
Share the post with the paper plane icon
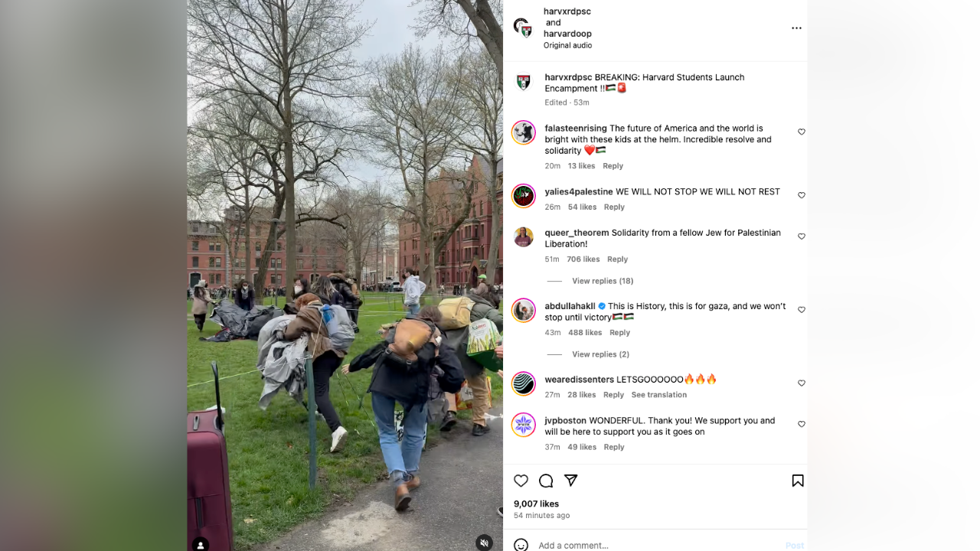pos(570,481)
